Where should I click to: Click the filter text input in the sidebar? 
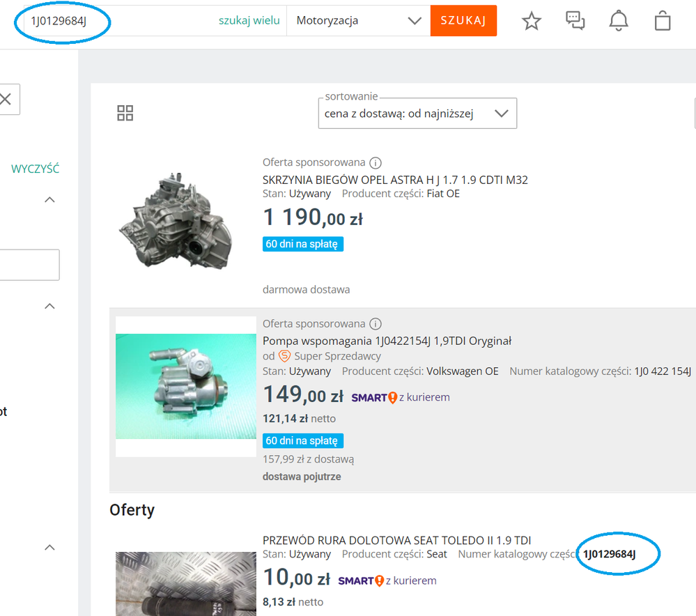coord(29,265)
